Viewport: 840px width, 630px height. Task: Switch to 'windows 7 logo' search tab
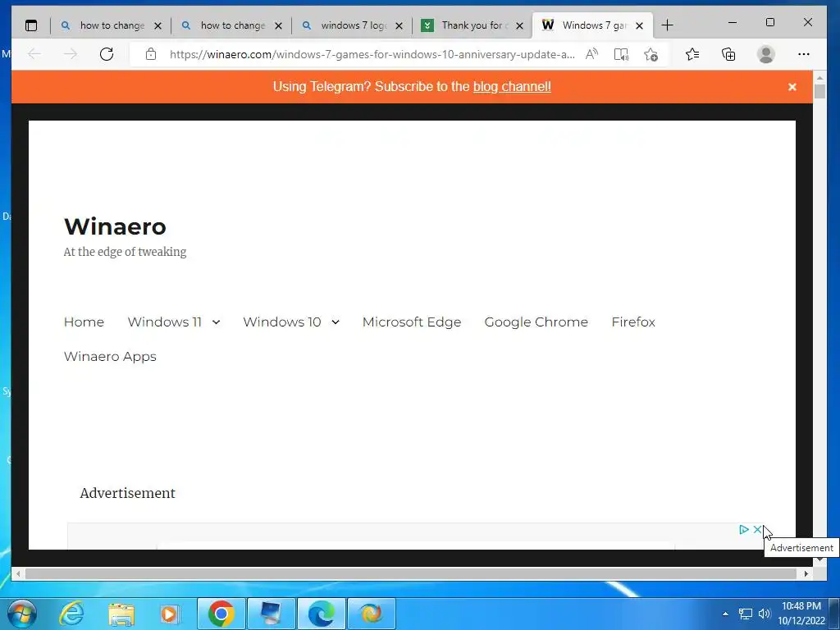click(x=353, y=25)
